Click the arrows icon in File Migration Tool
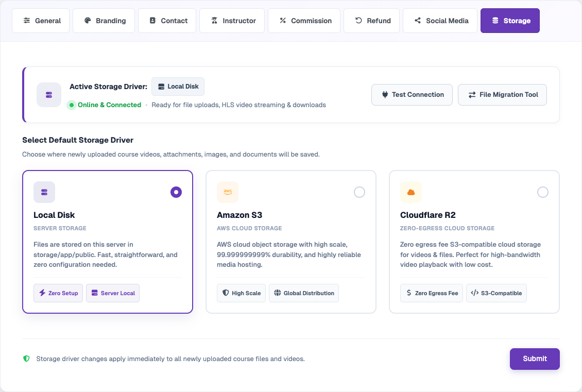The width and height of the screenshot is (582, 392). pos(472,95)
